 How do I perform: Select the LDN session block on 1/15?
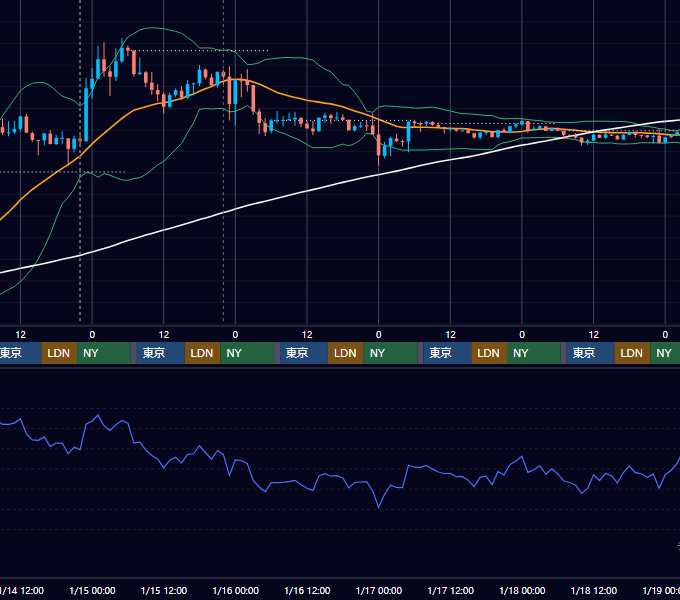click(x=203, y=353)
